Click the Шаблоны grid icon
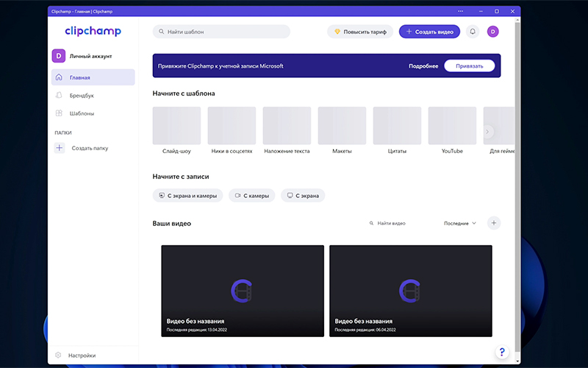588x368 pixels. pos(59,113)
